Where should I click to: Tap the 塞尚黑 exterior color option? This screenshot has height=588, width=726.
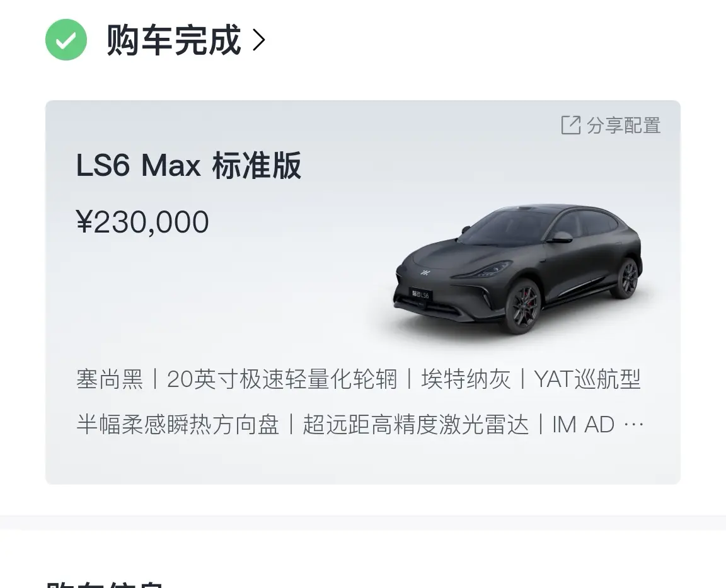(110, 379)
